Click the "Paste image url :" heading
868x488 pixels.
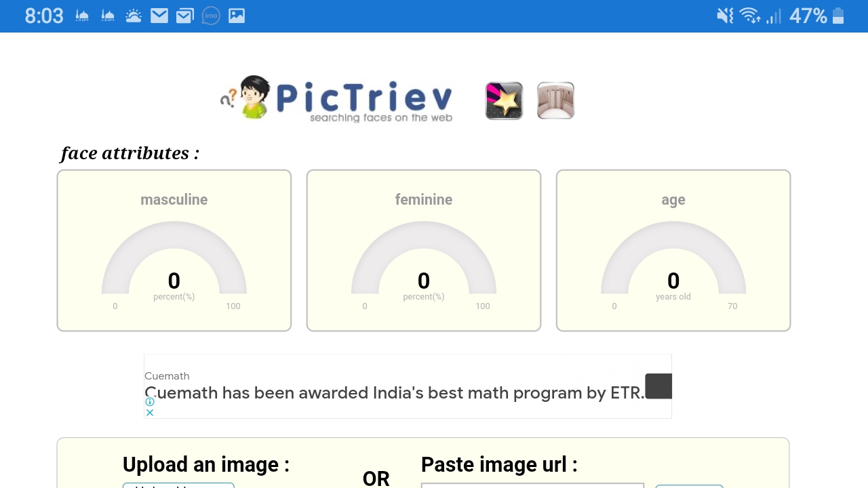(499, 465)
